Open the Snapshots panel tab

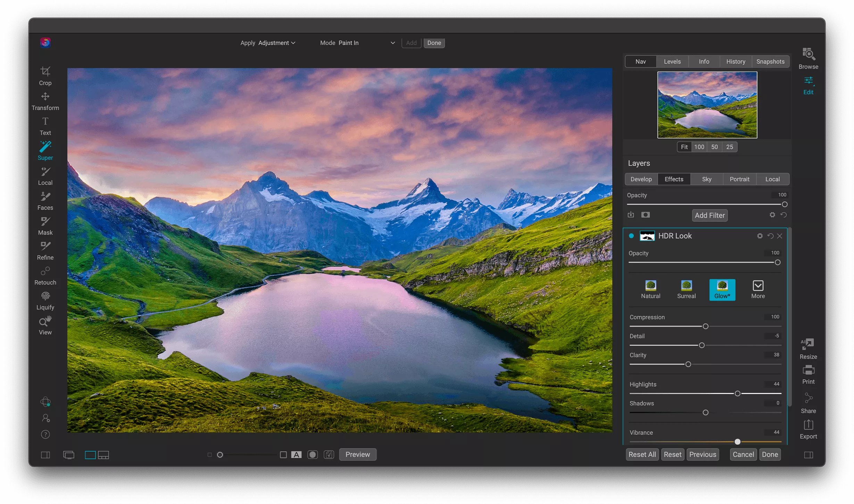(770, 62)
